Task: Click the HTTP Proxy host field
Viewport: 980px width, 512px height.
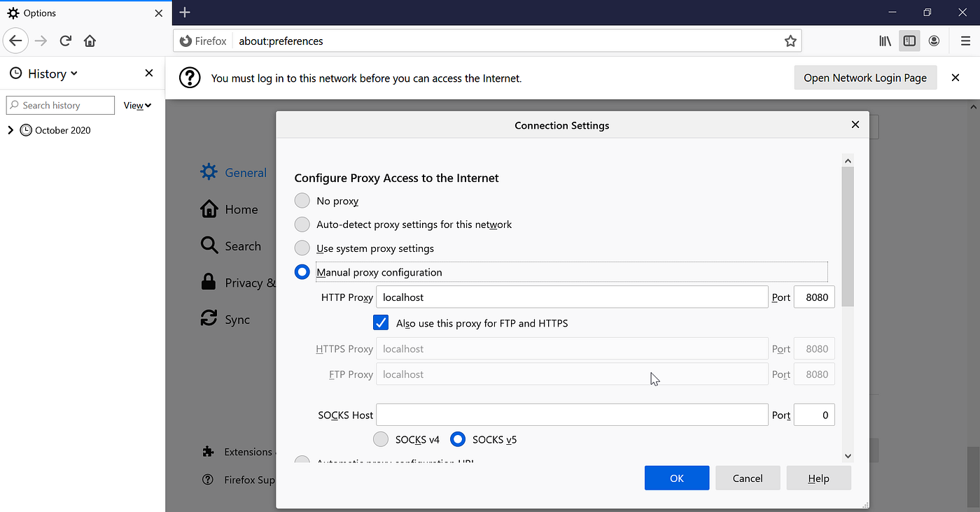Action: coord(572,297)
